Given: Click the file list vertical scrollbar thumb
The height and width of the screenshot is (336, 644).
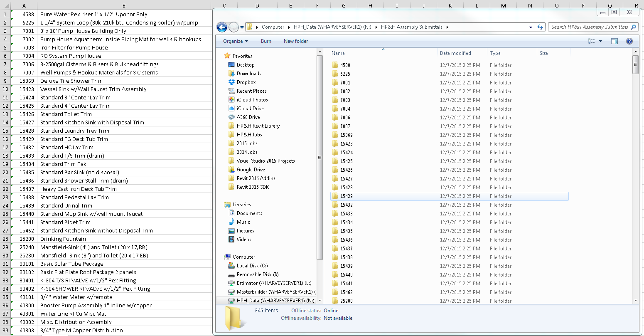Looking at the screenshot, I should point(635,64).
